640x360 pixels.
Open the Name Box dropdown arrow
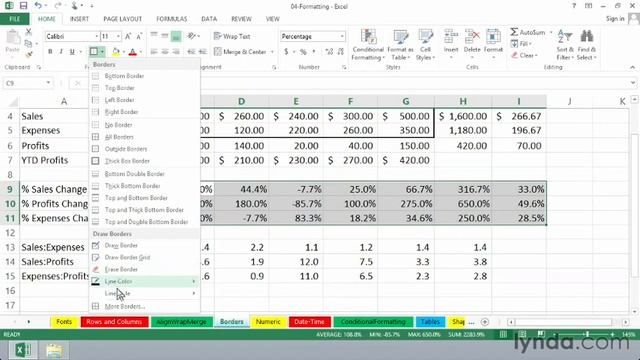coord(48,83)
